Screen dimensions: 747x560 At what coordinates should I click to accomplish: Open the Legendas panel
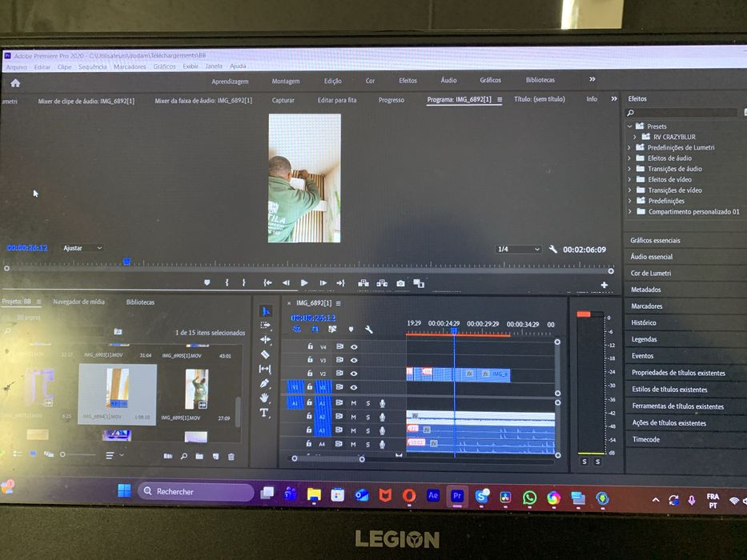644,339
